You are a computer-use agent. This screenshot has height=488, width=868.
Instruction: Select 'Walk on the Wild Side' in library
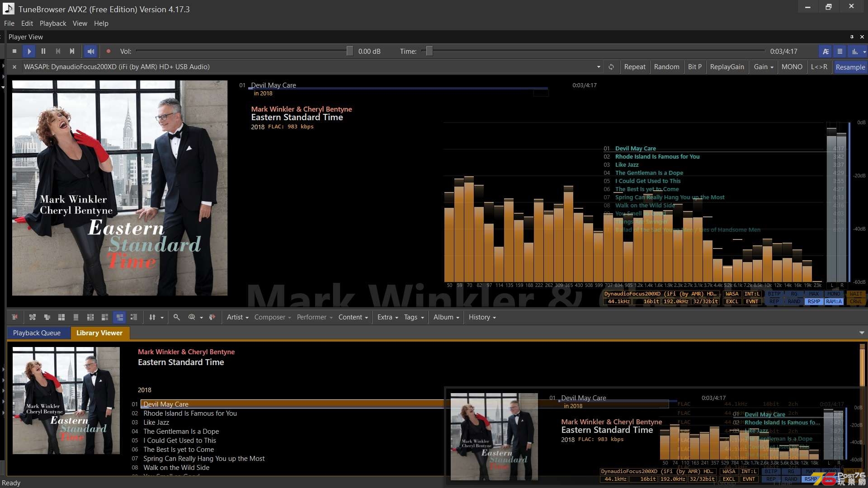176,468
